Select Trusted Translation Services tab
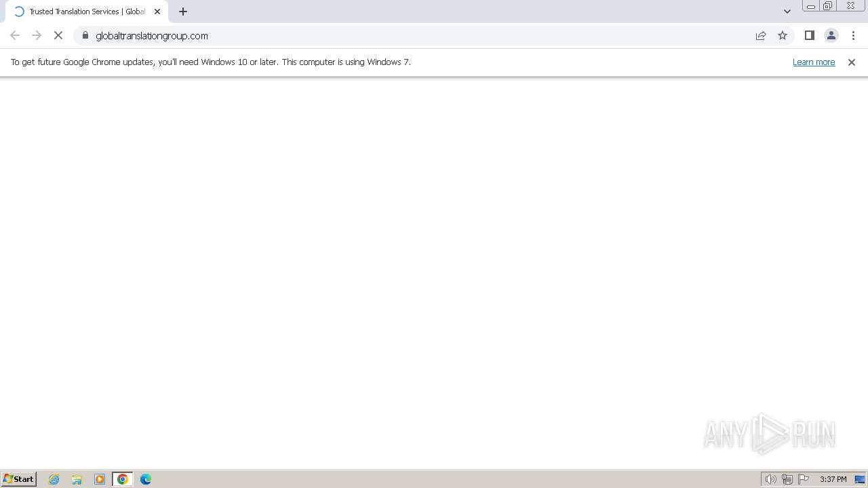The width and height of the screenshot is (868, 488). pos(87,12)
